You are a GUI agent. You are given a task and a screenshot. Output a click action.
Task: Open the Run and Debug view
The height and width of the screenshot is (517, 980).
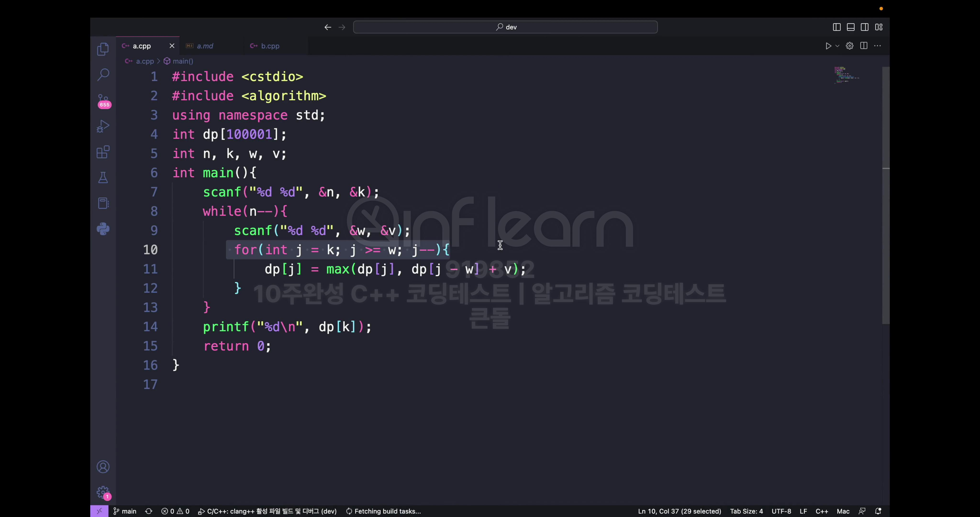click(x=103, y=126)
